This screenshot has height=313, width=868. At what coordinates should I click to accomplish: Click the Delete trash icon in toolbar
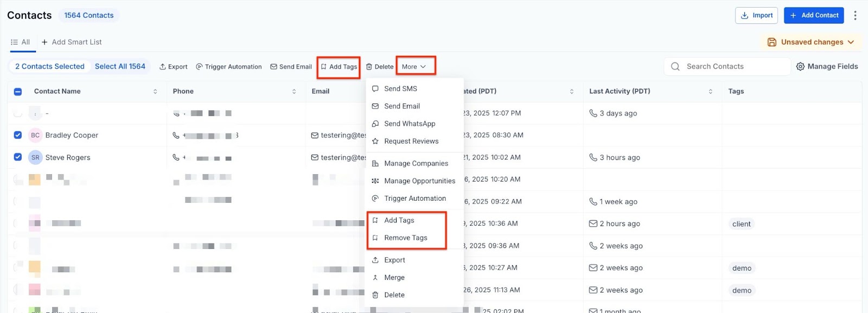point(369,67)
